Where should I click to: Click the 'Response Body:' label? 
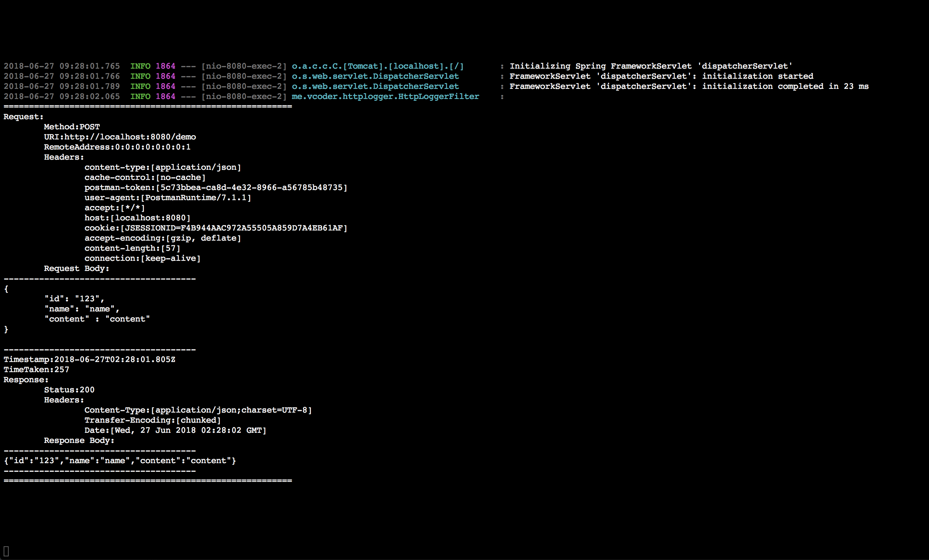pos(79,440)
